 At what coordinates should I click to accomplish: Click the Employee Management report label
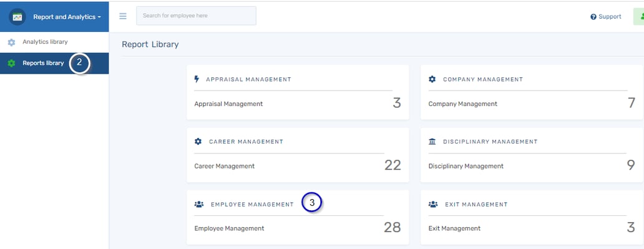[x=229, y=228]
